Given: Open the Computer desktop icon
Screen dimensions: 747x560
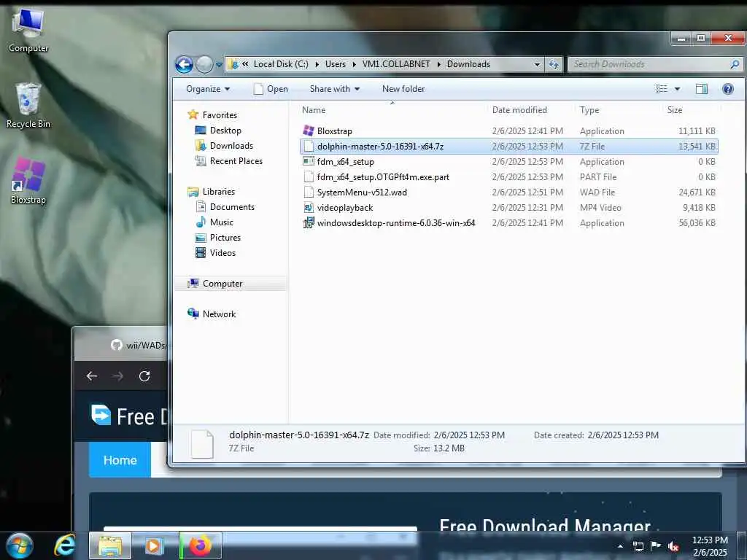Looking at the screenshot, I should click(28, 30).
